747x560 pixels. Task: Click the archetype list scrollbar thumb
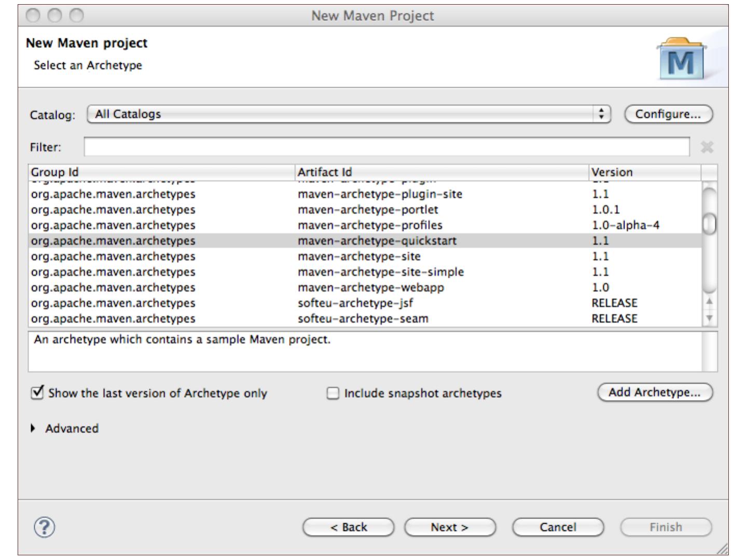click(x=709, y=224)
